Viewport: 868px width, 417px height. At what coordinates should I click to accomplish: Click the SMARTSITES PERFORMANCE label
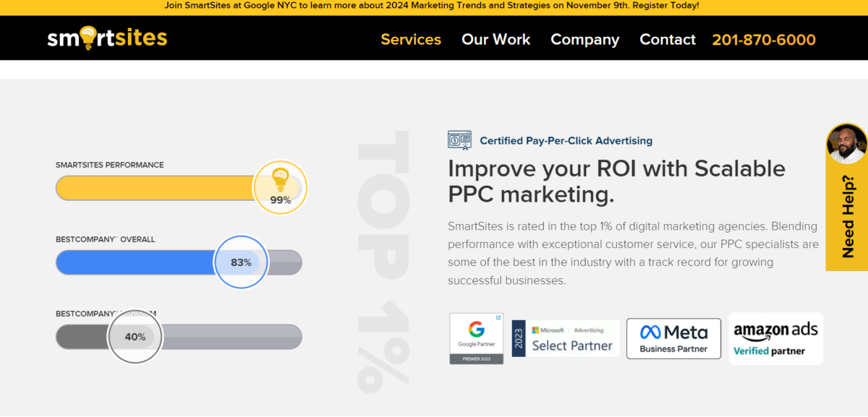pyautogui.click(x=110, y=165)
